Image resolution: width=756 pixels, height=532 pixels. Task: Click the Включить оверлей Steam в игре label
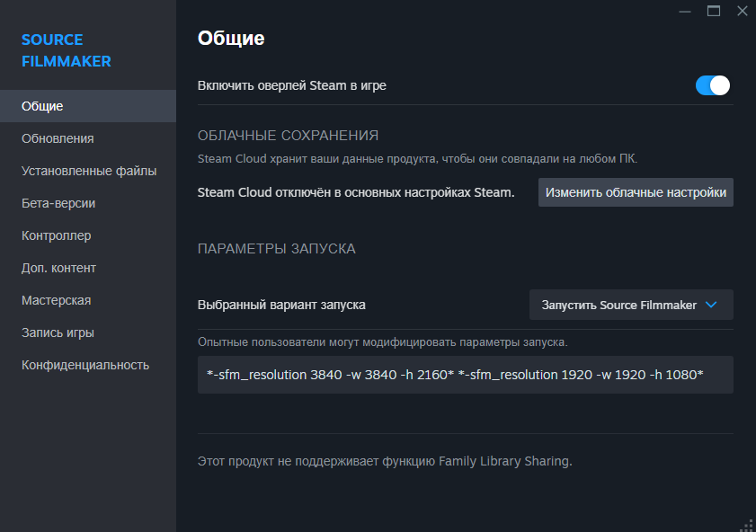click(291, 85)
